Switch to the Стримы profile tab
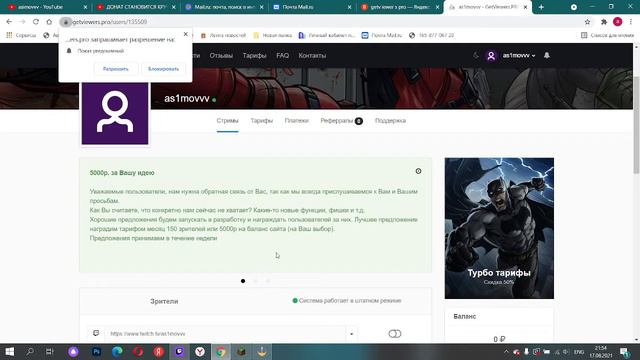 point(227,121)
